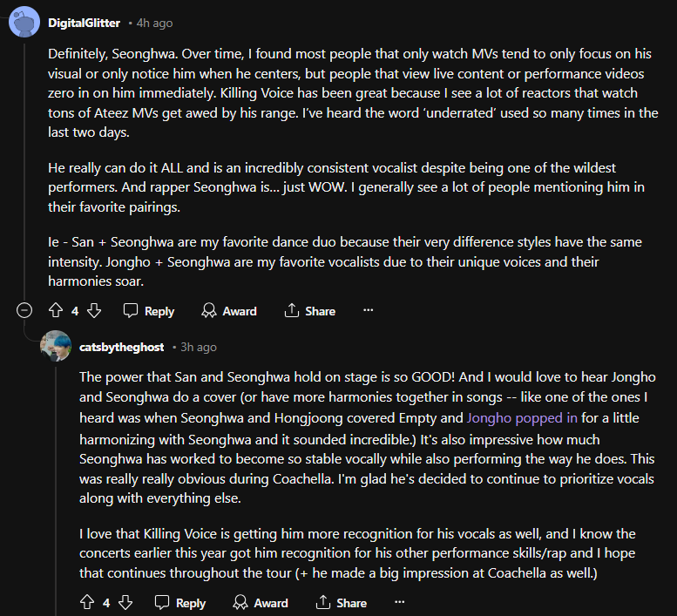Click catsbytheghost's avatar image
This screenshot has height=616, width=677.
pos(56,346)
